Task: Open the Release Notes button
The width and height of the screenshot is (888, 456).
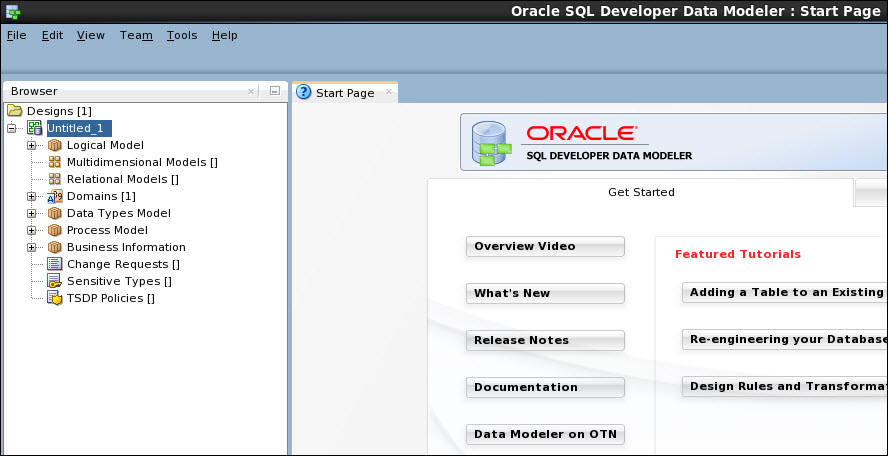Action: [x=545, y=340]
